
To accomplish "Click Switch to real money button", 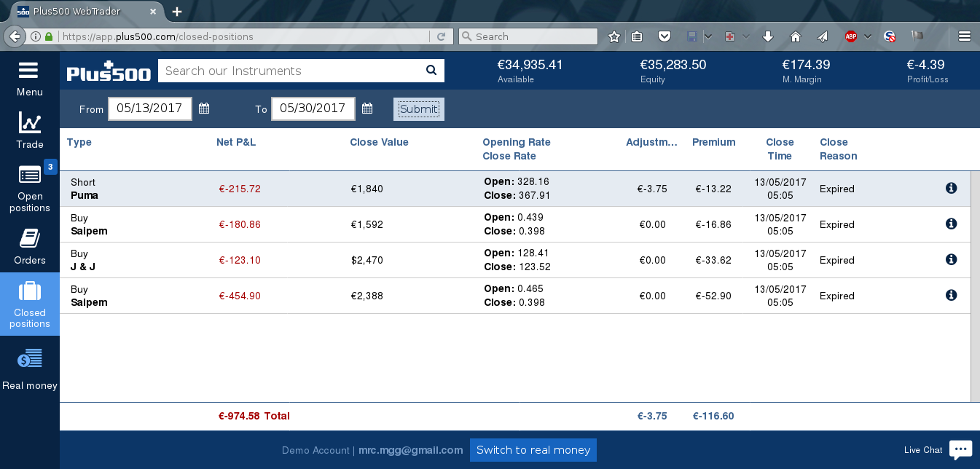I will [533, 450].
